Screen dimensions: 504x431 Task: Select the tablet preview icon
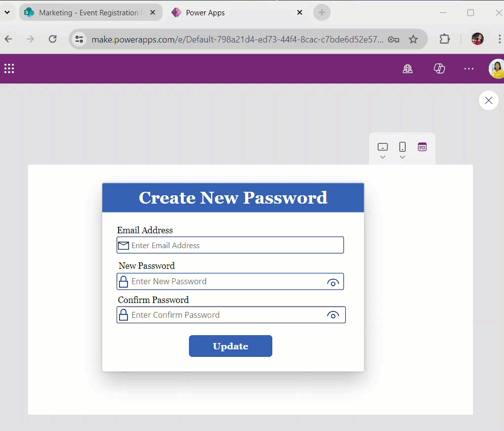[x=382, y=146]
